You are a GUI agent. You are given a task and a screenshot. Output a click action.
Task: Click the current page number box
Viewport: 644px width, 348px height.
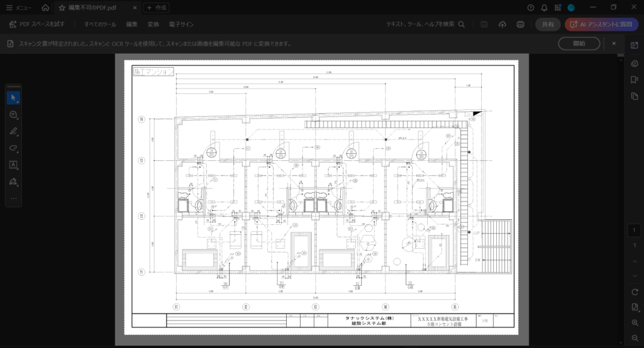point(634,231)
